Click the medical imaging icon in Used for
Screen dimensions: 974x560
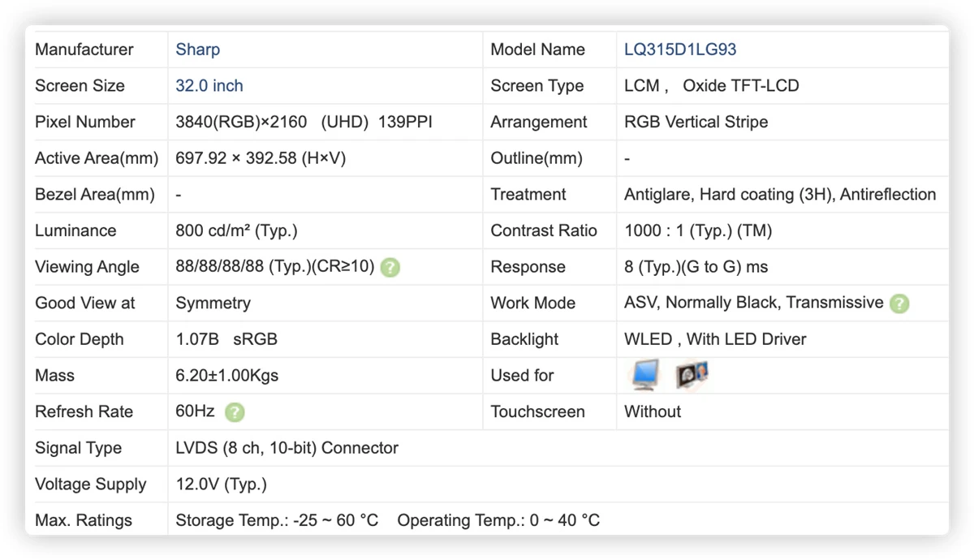tap(692, 374)
